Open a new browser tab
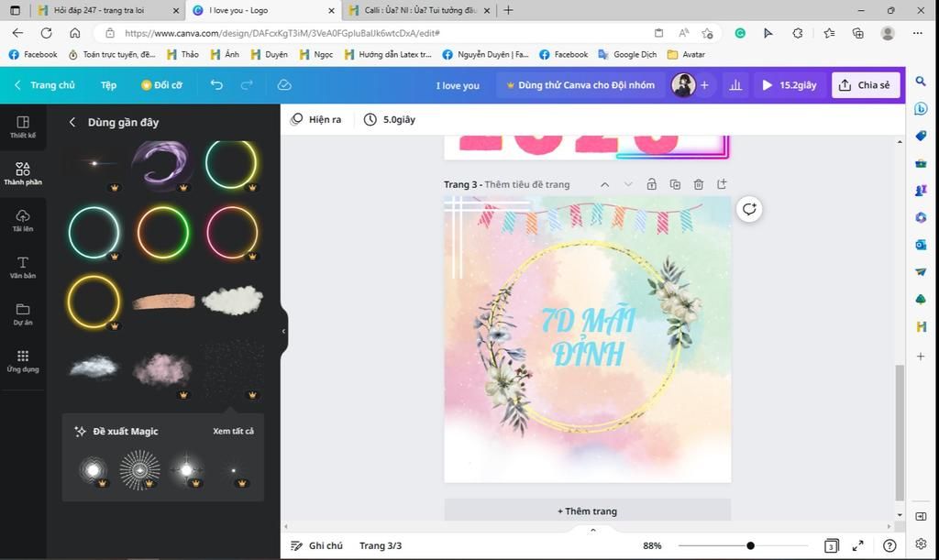Image resolution: width=939 pixels, height=560 pixels. (x=508, y=10)
